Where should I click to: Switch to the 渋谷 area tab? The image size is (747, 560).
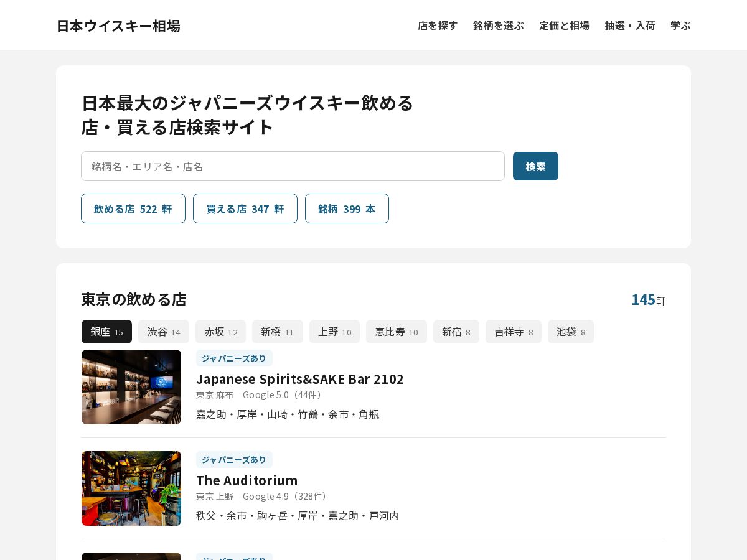(x=164, y=332)
